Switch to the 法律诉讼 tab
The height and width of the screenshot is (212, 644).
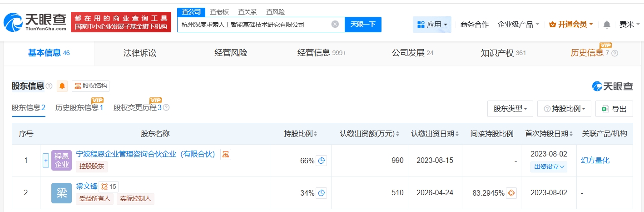coord(140,53)
